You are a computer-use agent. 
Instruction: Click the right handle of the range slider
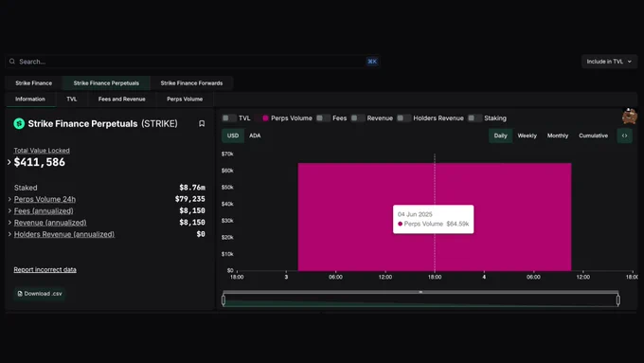click(x=618, y=300)
